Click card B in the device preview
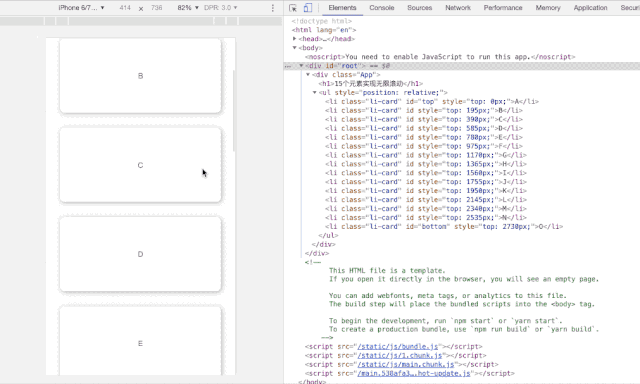 (x=140, y=76)
